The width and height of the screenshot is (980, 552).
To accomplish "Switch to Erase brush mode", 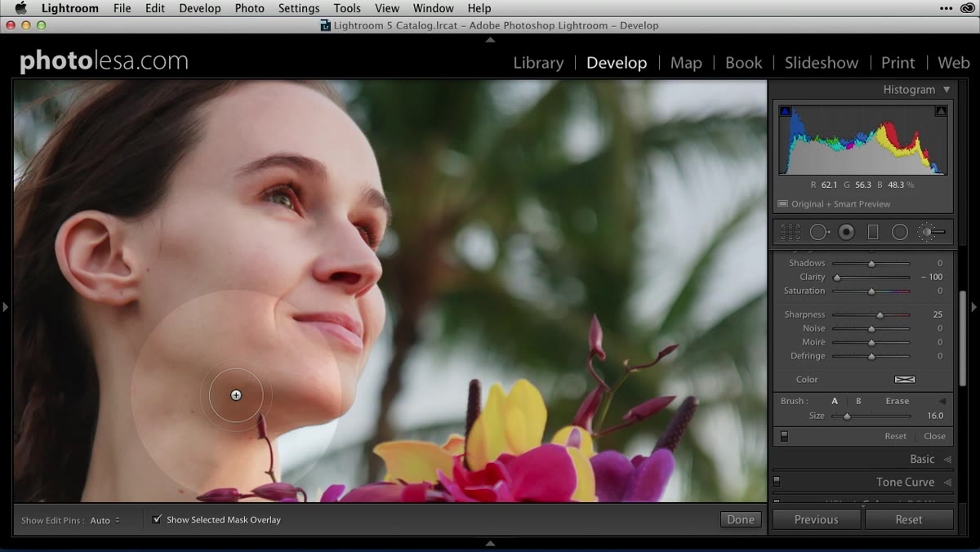I will coord(898,401).
